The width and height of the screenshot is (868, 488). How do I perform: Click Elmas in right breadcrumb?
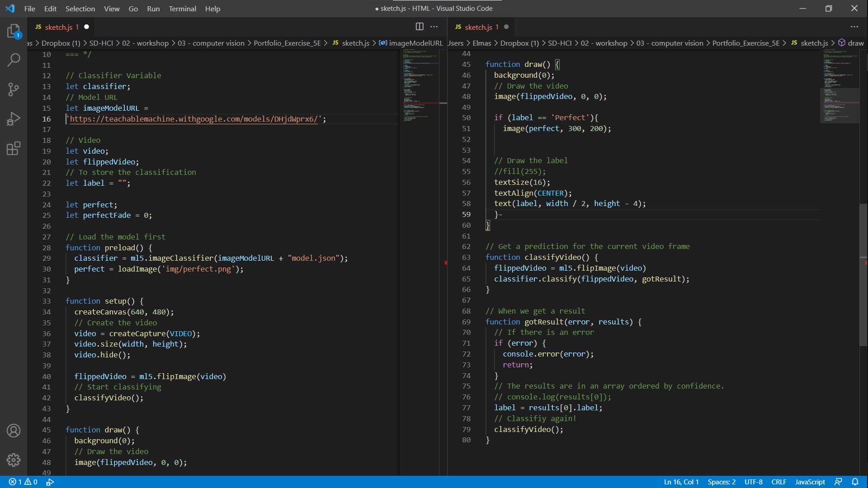pyautogui.click(x=481, y=43)
